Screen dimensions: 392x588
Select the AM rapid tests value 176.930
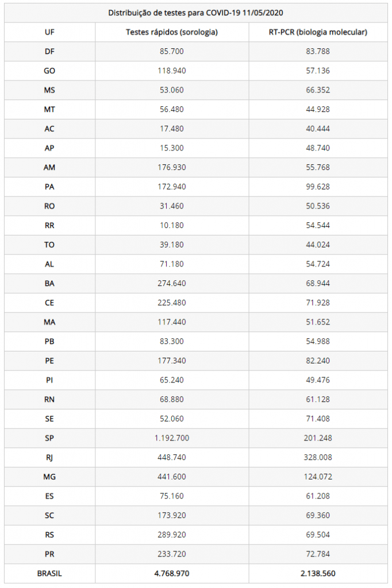coord(172,167)
